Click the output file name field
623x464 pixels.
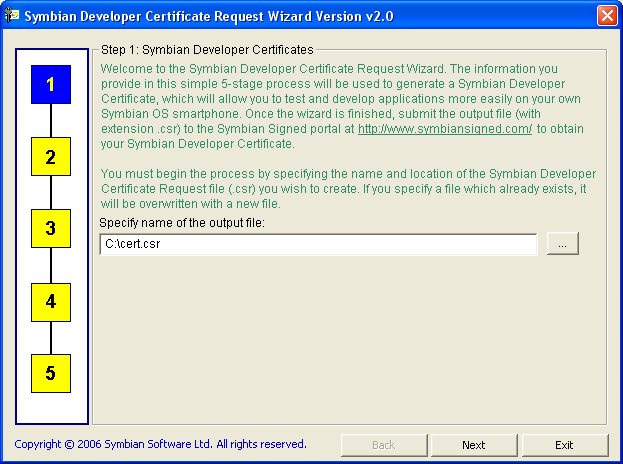tap(318, 244)
